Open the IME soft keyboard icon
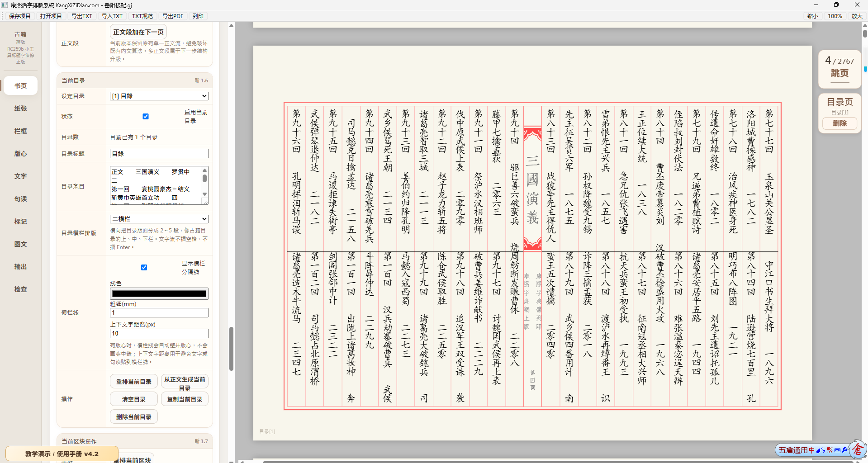868x463 pixels. 837,450
